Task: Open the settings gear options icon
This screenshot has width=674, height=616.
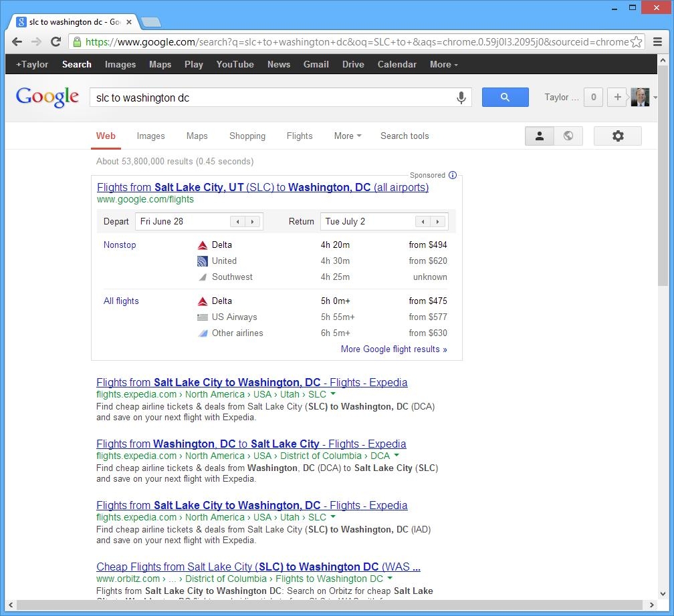Action: [x=617, y=136]
